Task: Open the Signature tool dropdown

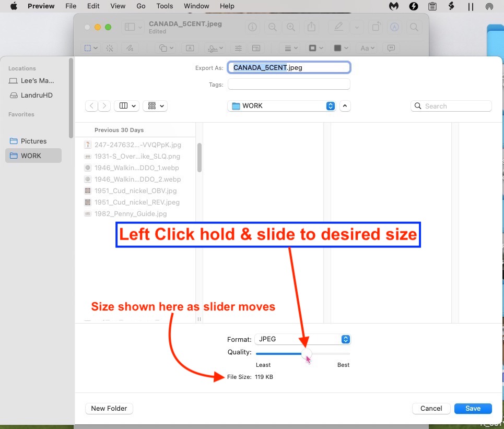Action: [x=215, y=48]
